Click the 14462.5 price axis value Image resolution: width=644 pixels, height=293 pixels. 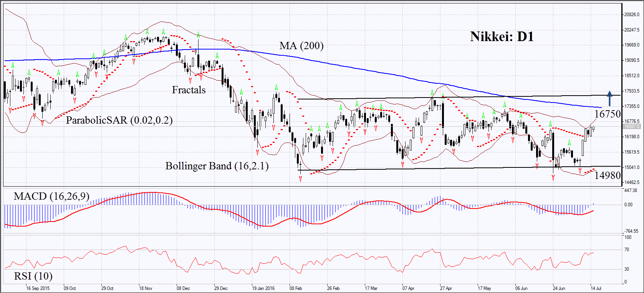click(632, 182)
